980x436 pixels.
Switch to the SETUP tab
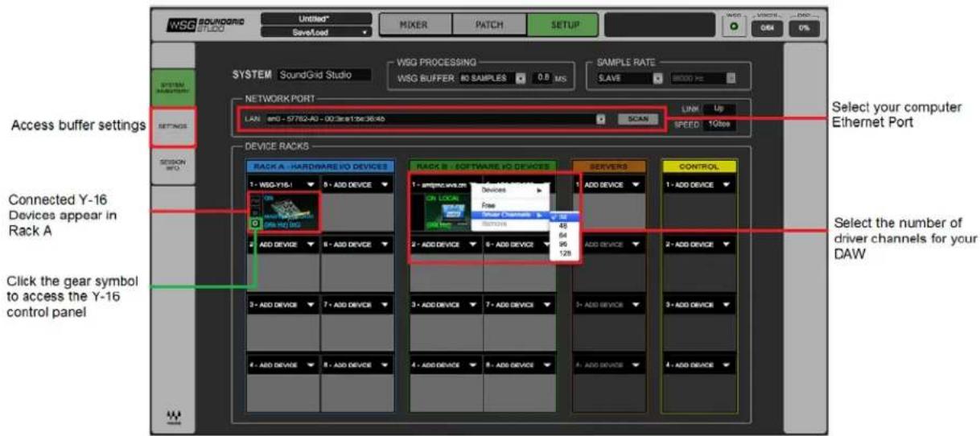tap(562, 26)
